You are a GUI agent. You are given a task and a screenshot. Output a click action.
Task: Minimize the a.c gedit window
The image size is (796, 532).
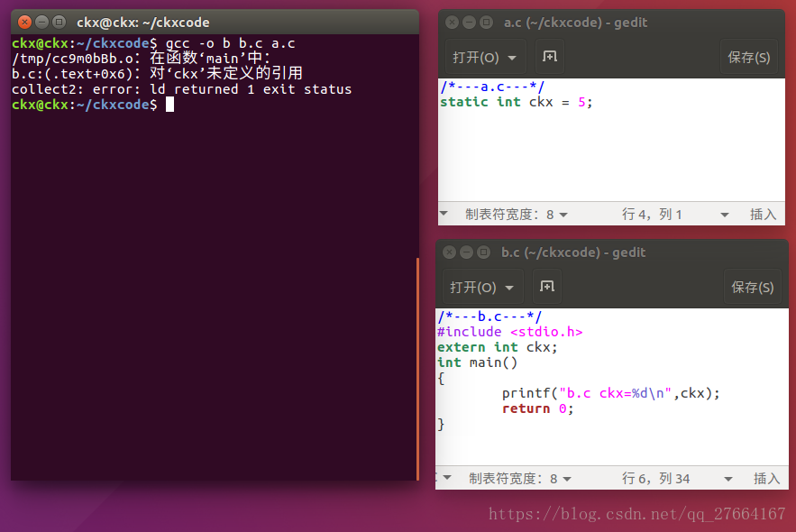469,23
